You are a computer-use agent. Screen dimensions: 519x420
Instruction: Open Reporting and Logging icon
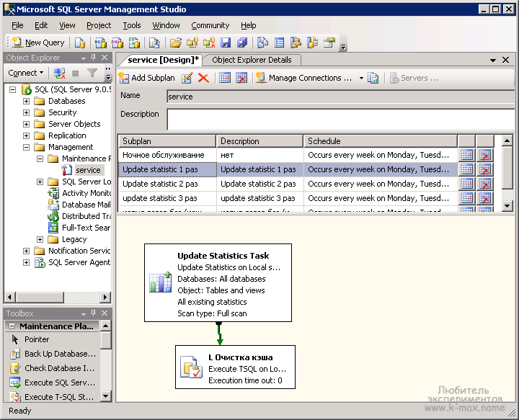[x=373, y=78]
